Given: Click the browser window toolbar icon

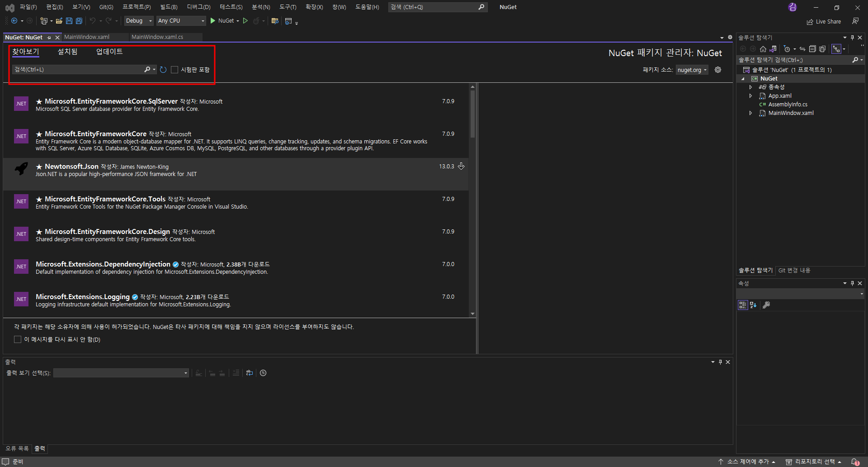Looking at the screenshot, I should pyautogui.click(x=288, y=21).
